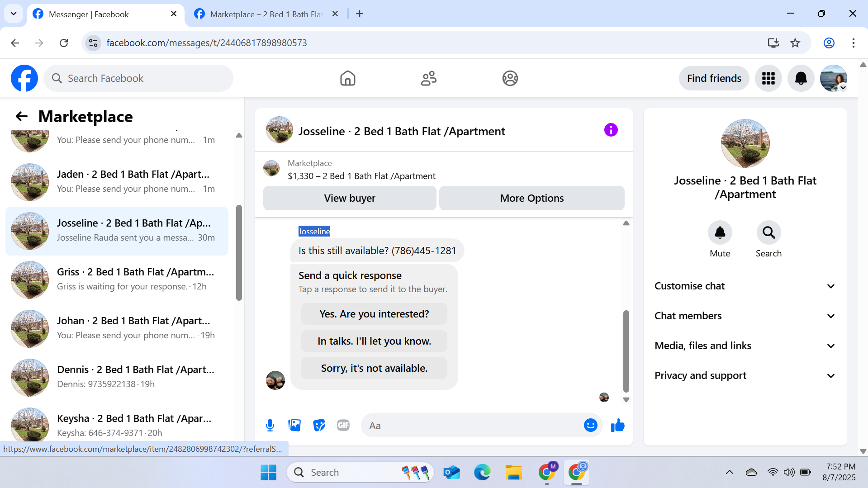The width and height of the screenshot is (868, 488).
Task: Open a new browser tab
Action: [x=360, y=14]
